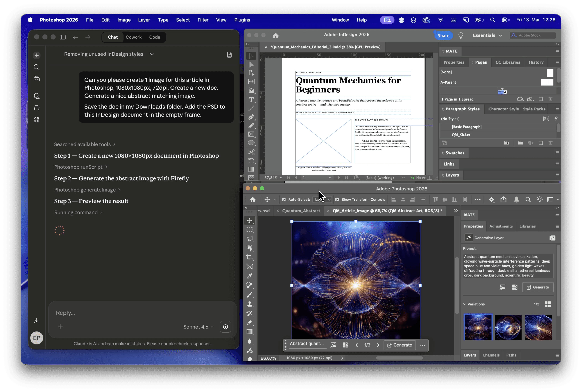
Task: Switch to the Cowork tab
Action: click(133, 37)
